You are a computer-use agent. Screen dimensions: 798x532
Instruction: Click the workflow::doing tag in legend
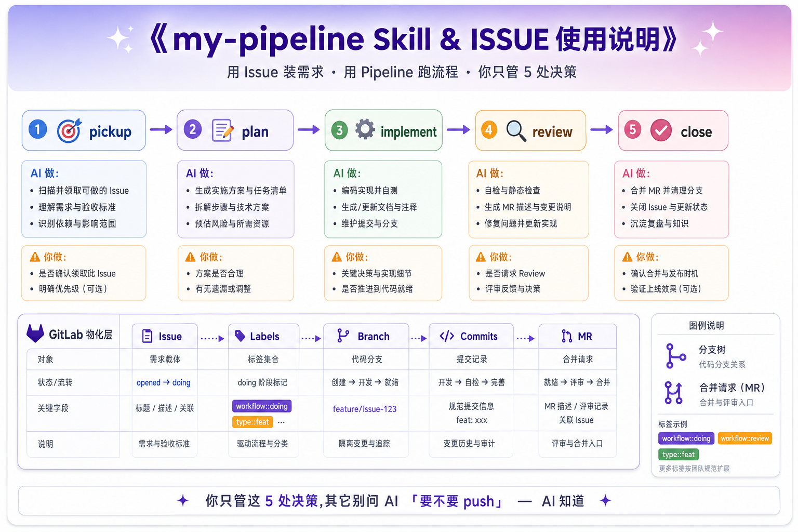point(686,438)
